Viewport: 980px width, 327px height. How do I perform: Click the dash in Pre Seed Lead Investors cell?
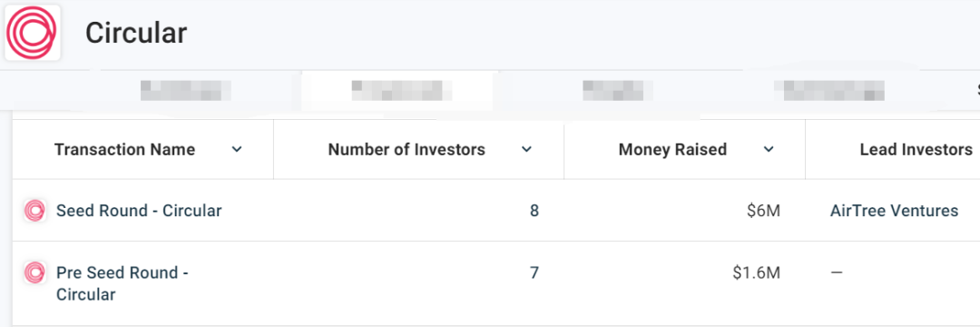(x=837, y=273)
